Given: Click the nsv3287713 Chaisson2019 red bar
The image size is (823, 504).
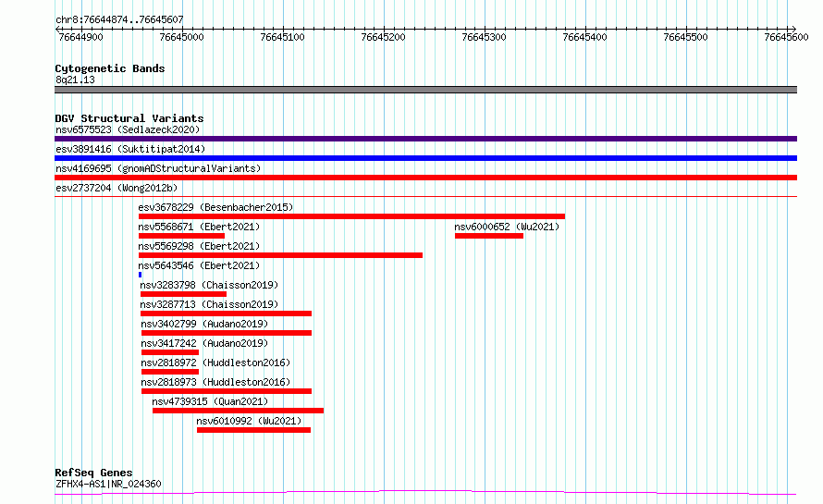Looking at the screenshot, I should coord(227,313).
